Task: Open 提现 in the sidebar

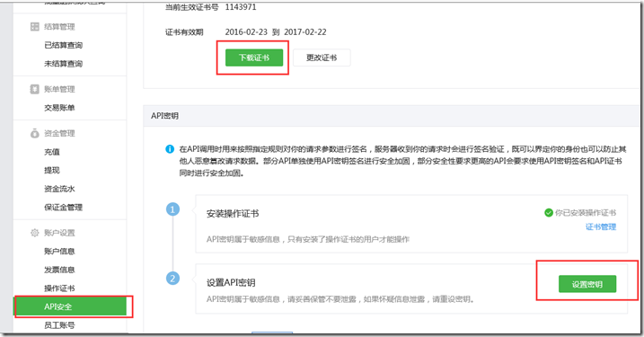Action: click(52, 170)
